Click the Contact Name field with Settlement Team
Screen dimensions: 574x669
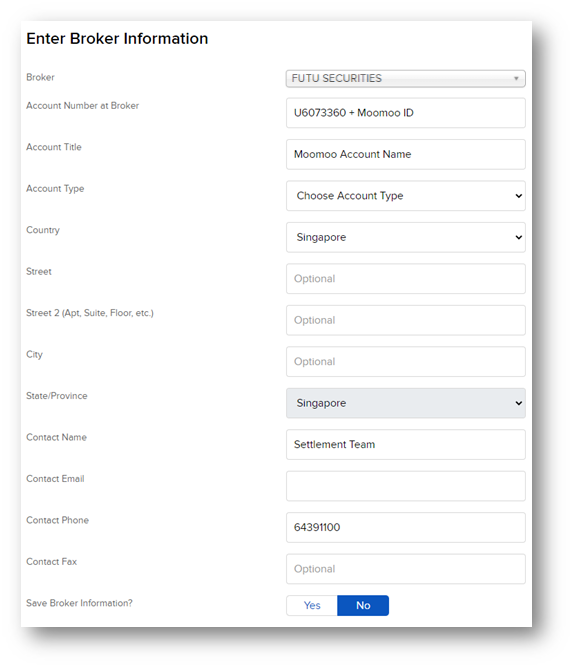coord(405,445)
